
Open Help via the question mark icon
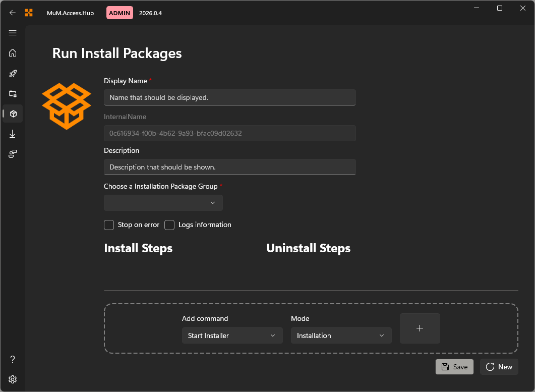[13, 359]
